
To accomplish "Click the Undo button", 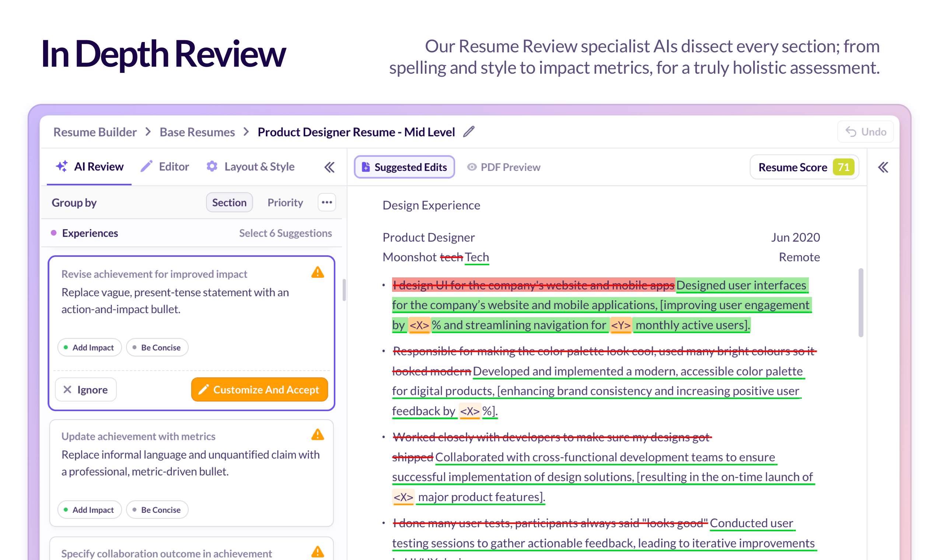I will [865, 131].
